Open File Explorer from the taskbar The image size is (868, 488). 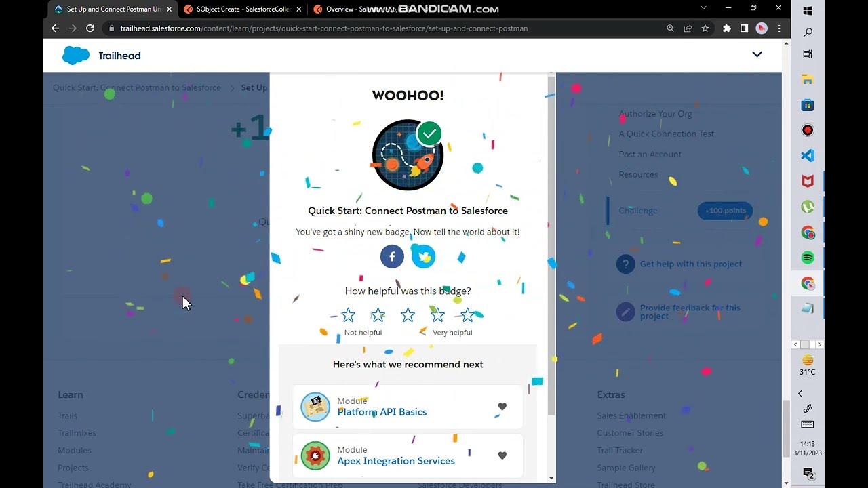pyautogui.click(x=808, y=80)
